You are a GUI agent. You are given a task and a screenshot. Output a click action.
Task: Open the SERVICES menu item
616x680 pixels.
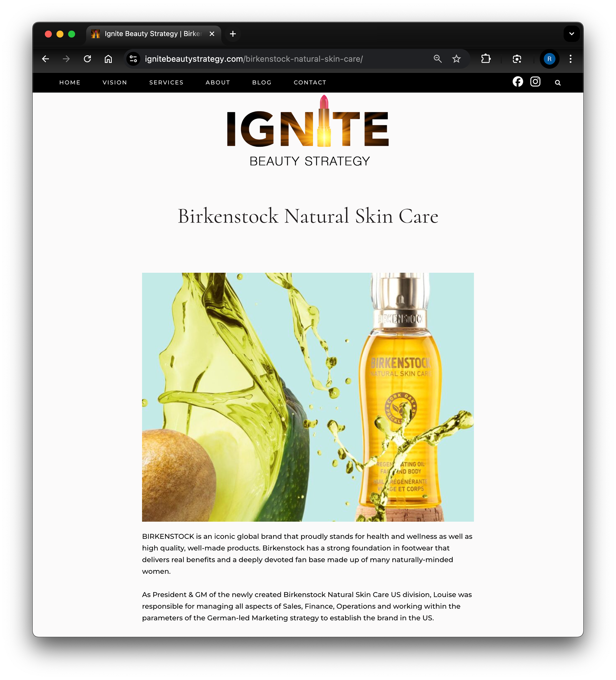[x=166, y=82]
